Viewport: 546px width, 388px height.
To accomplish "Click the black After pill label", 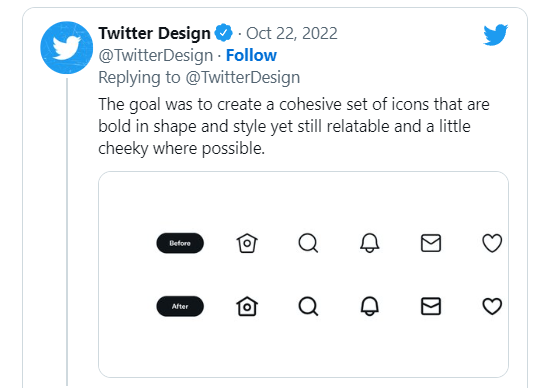I will [x=180, y=306].
